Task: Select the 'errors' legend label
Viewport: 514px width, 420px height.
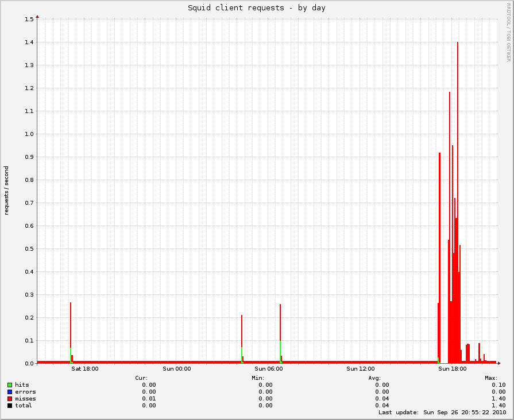Action: (x=26, y=392)
